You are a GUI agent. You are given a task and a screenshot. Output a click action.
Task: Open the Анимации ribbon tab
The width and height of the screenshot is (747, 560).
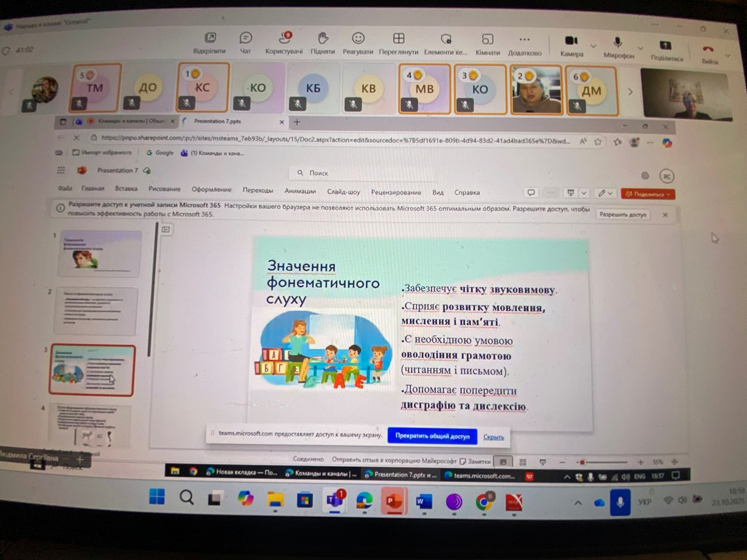coord(300,191)
